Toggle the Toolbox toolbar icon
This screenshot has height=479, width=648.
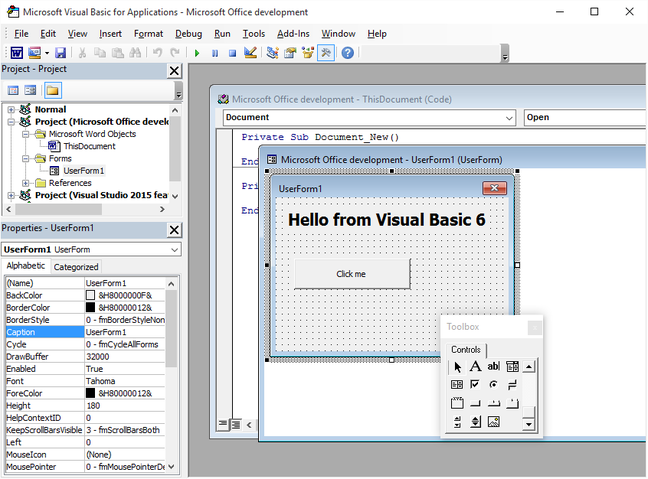pos(326,53)
